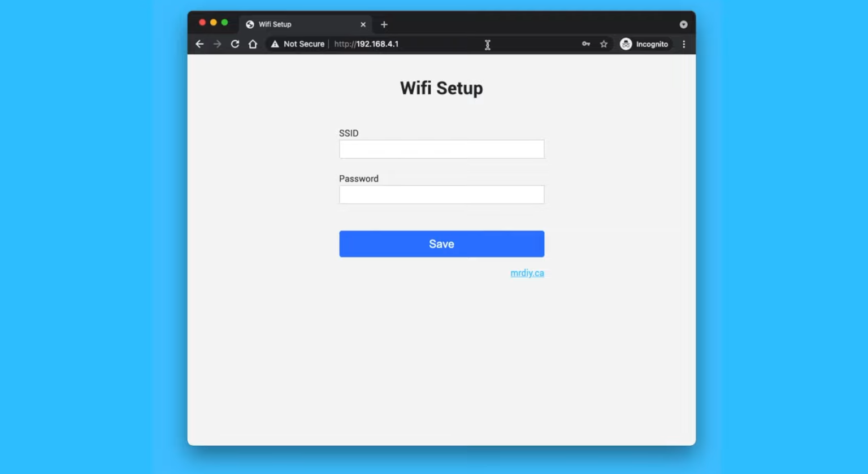Open a new browser tab
868x474 pixels.
pyautogui.click(x=384, y=24)
